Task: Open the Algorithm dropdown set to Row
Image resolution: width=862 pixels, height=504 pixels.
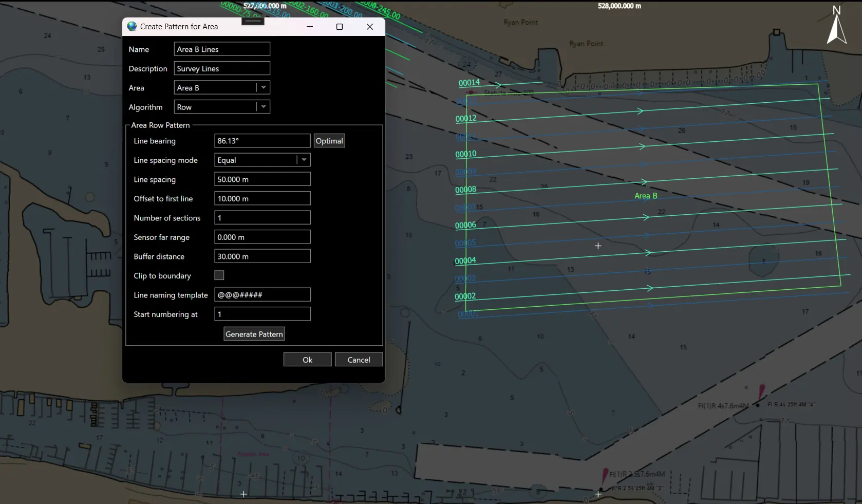Action: click(x=263, y=107)
